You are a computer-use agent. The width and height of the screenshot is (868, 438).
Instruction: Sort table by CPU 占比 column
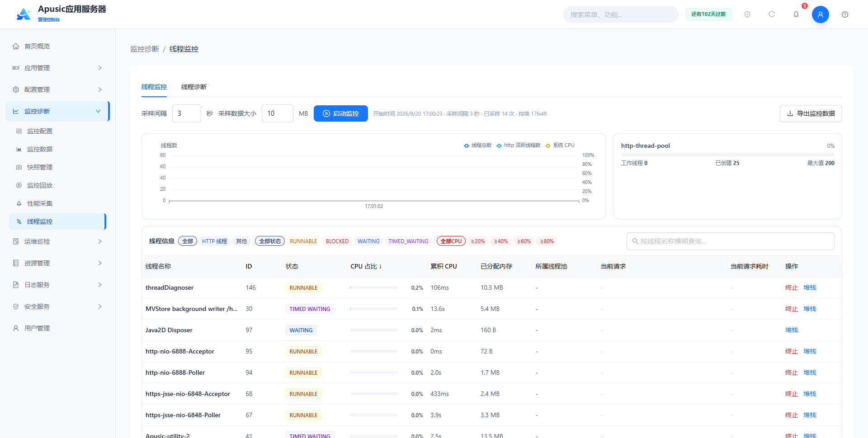[367, 266]
